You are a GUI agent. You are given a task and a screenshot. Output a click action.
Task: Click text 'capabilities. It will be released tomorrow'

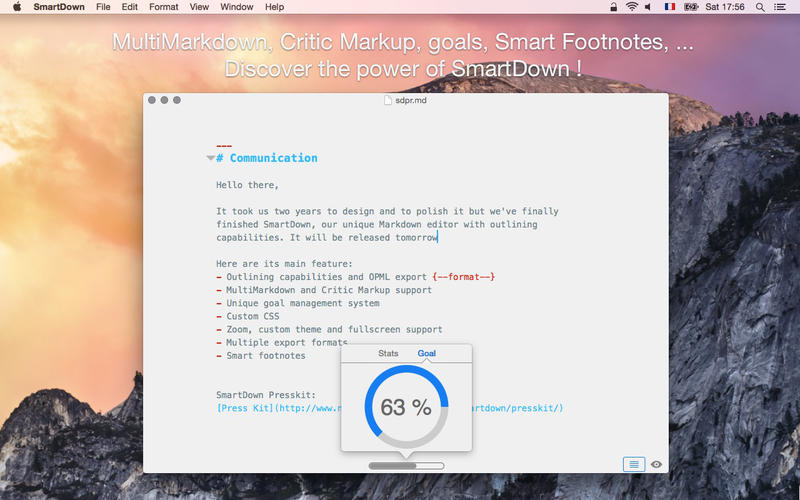tap(327, 238)
